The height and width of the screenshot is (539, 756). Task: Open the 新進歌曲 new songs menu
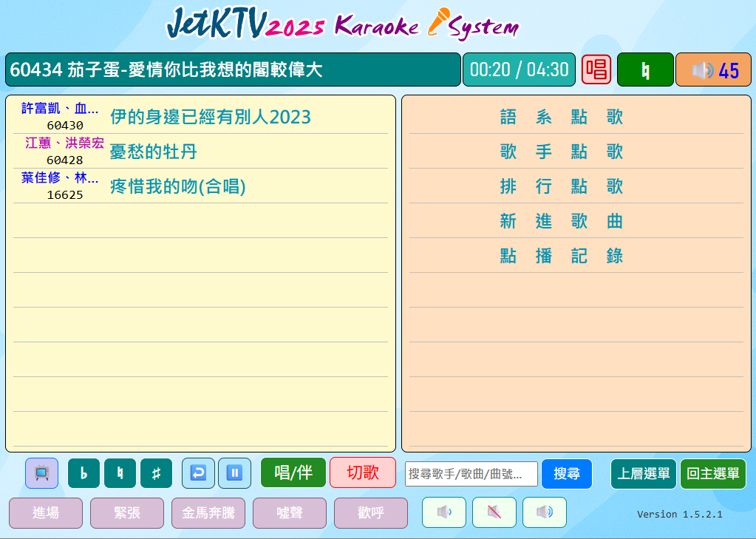click(x=576, y=220)
